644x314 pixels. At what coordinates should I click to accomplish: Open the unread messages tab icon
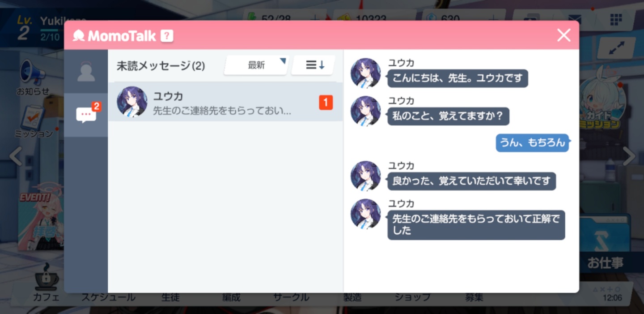(86, 115)
